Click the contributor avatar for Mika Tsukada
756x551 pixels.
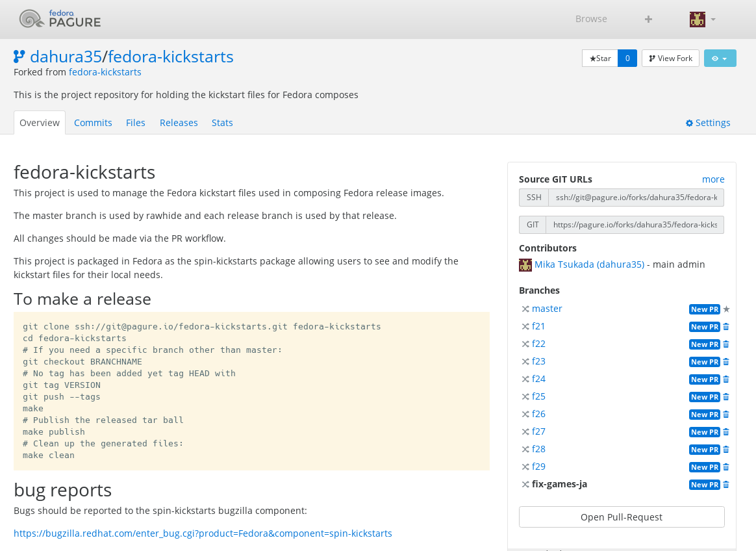point(525,264)
